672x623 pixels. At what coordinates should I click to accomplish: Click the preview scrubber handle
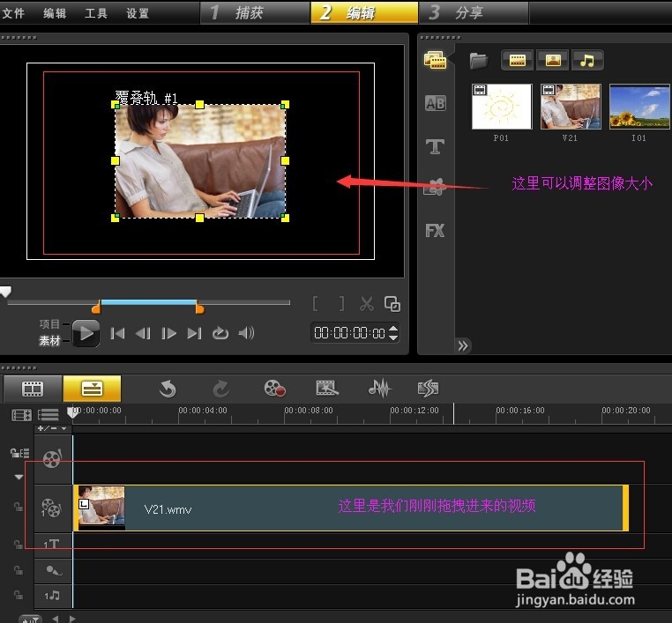tap(5, 292)
